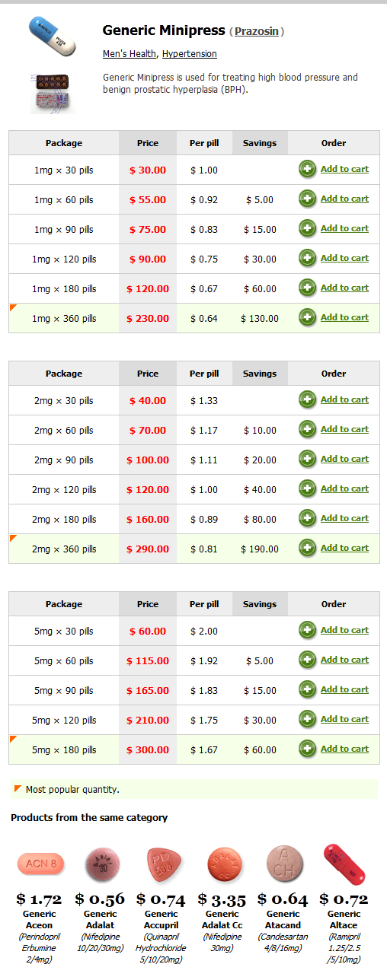The image size is (387, 980).
Task: Add 1mg × 60 pills to cart
Action: (344, 199)
